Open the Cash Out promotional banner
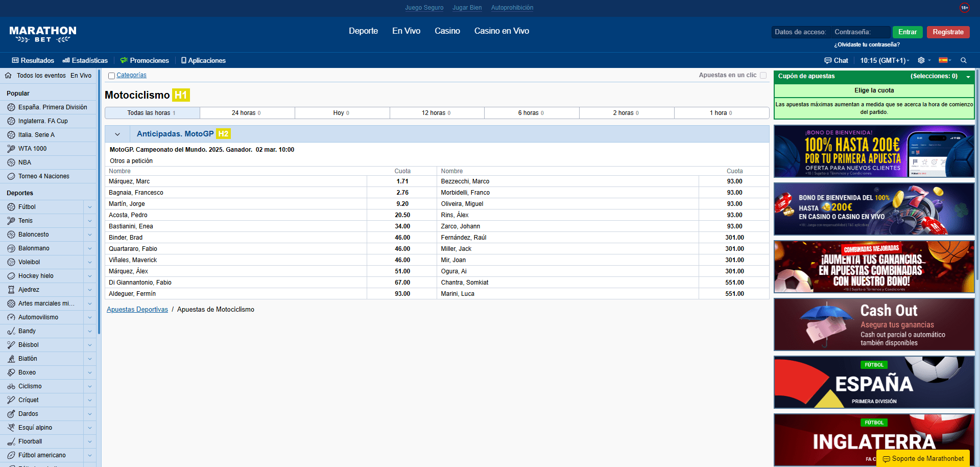The image size is (980, 467). pyautogui.click(x=874, y=325)
